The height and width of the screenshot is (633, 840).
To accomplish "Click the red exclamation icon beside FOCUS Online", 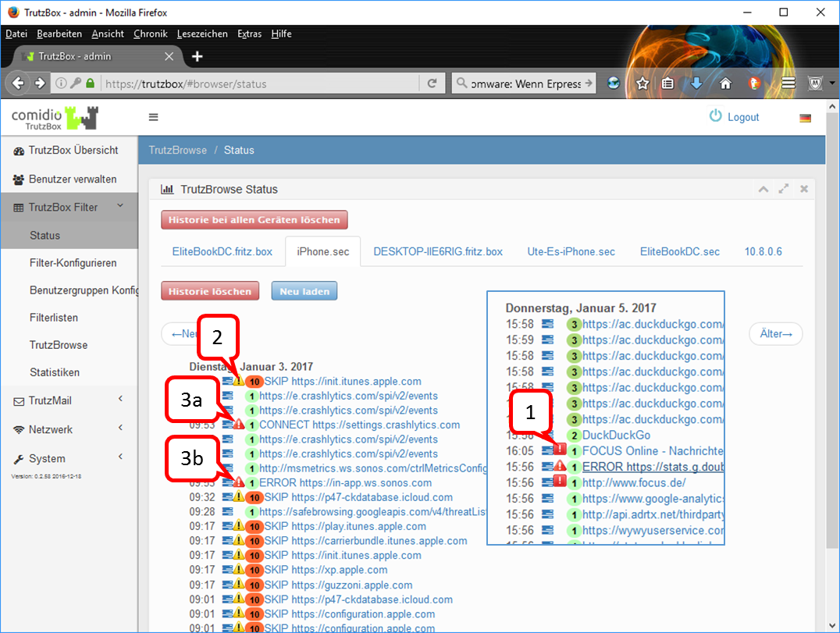I will coord(560,450).
